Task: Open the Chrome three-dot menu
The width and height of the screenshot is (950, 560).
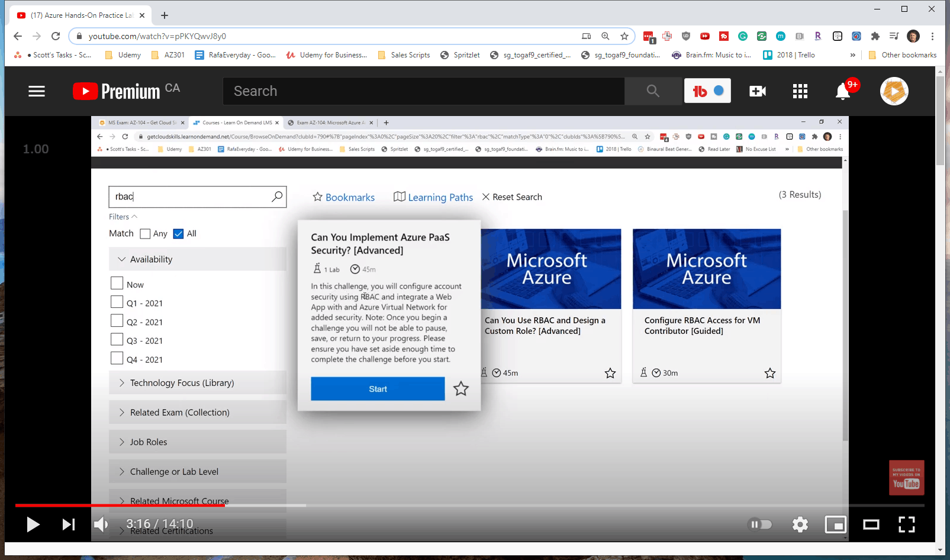Action: 932,36
